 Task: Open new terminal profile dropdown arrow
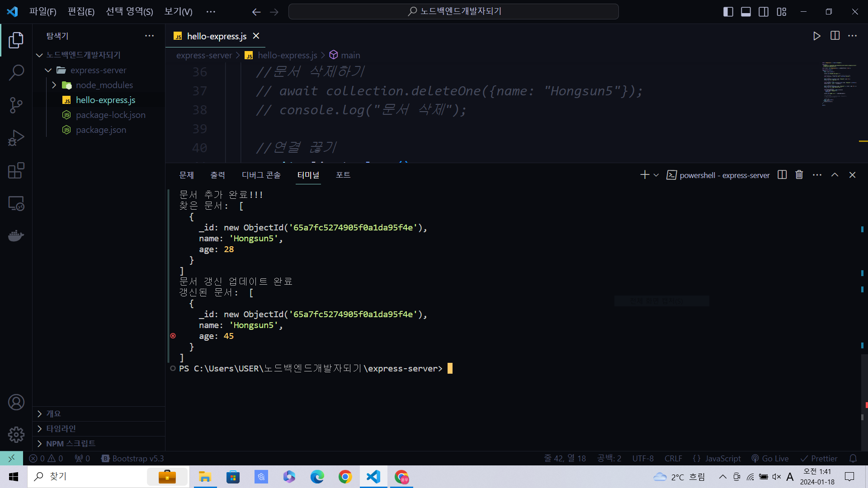[x=656, y=175]
